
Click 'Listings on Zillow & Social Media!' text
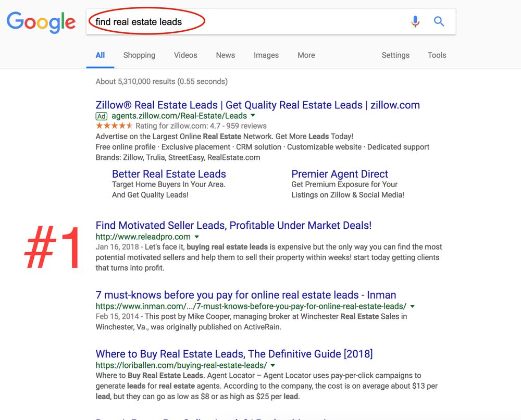pyautogui.click(x=348, y=195)
